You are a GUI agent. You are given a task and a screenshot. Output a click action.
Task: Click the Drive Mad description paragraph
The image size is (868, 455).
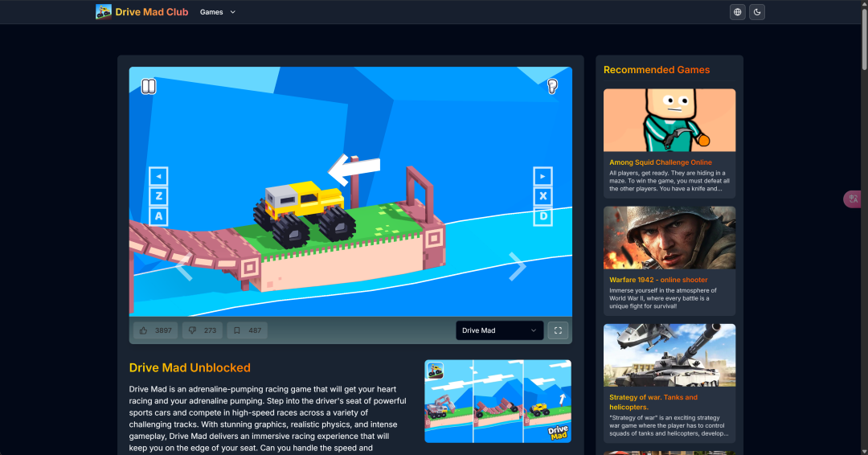(x=268, y=419)
